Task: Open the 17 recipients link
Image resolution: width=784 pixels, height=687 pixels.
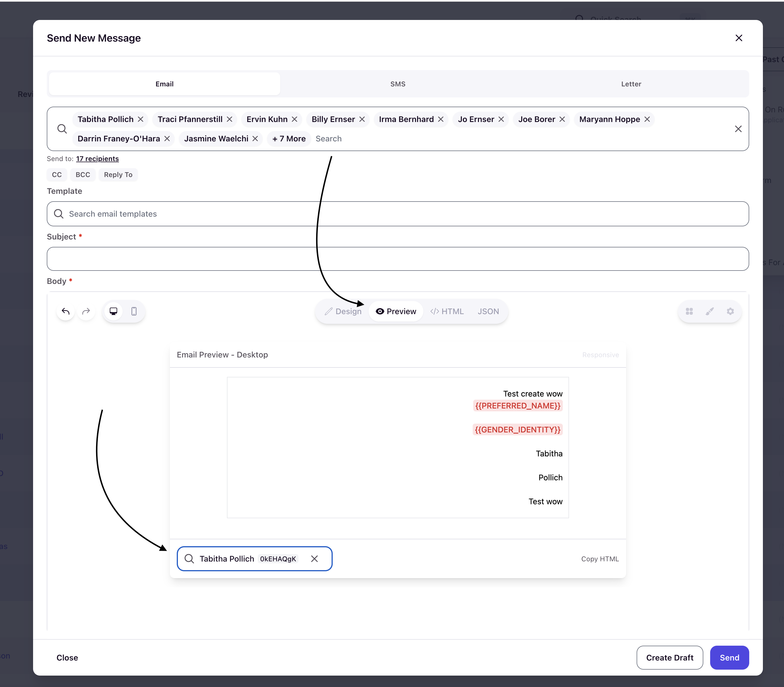Action: 98,159
